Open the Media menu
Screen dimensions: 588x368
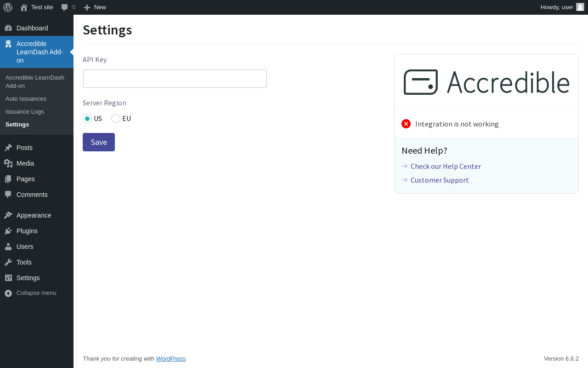click(37, 163)
